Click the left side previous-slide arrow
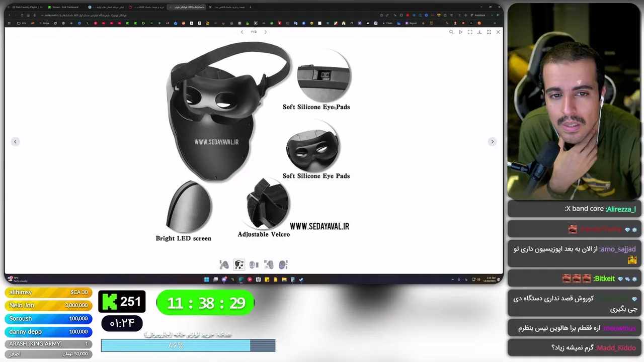Viewport: 644px width, 362px height. click(x=15, y=142)
